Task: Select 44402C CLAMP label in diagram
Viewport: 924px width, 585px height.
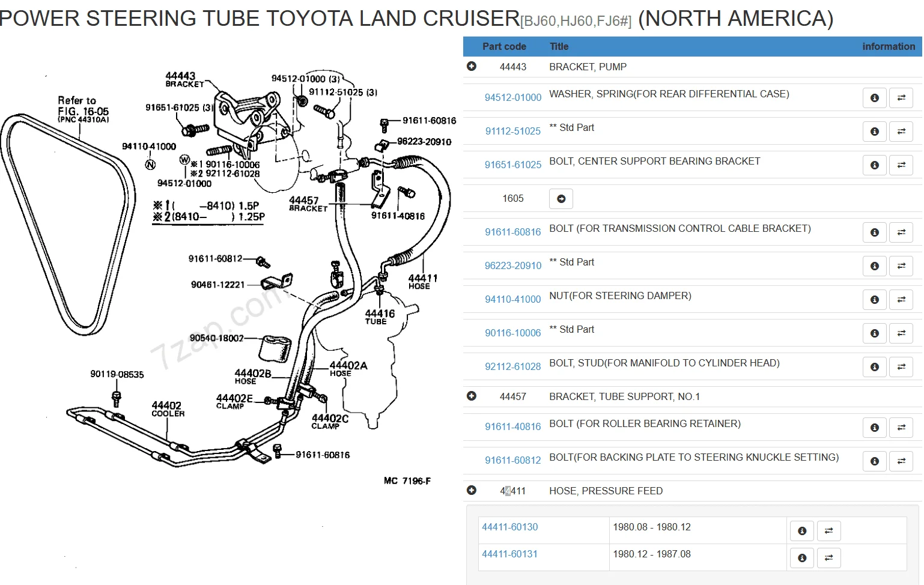Action: [x=329, y=422]
